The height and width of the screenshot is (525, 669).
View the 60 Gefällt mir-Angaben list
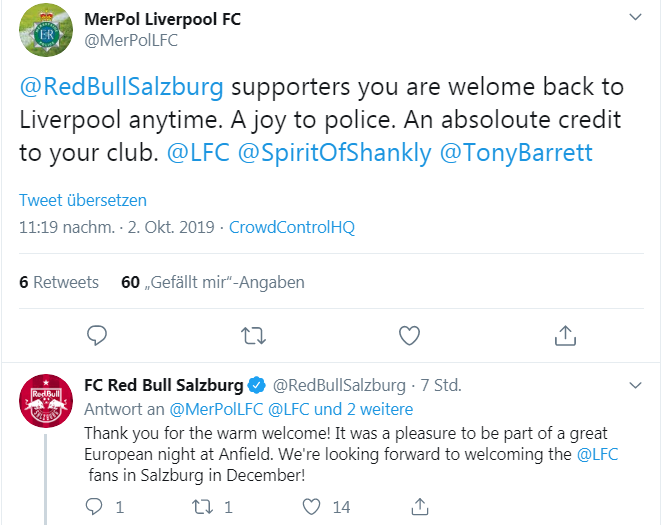(213, 282)
